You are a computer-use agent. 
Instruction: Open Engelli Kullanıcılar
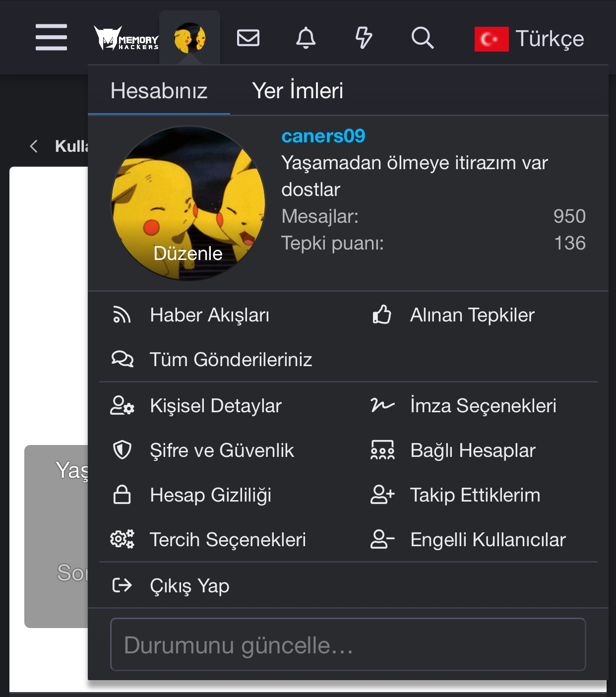(x=488, y=540)
